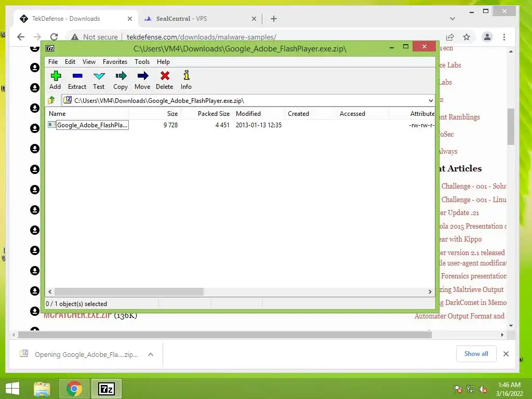Sort by the Accessed column header
This screenshot has height=399, width=532.
coord(362,114)
